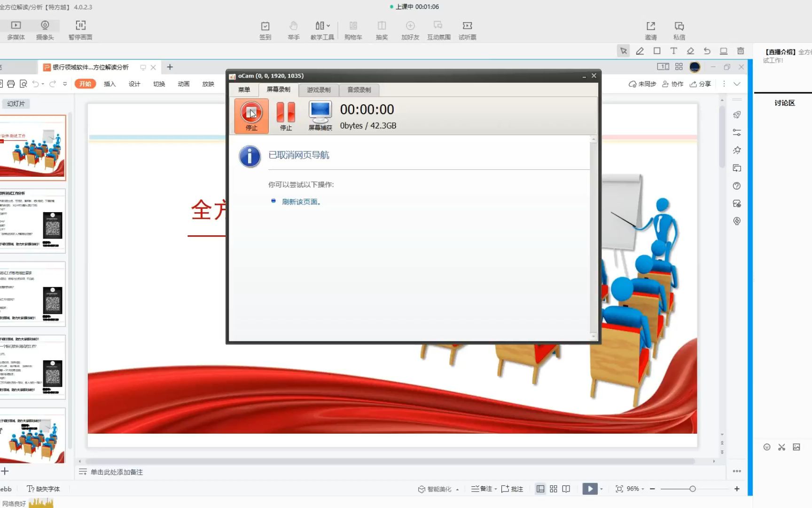
Task: Click the 屏幕捕获 screen capture icon in oCam
Action: (x=320, y=116)
